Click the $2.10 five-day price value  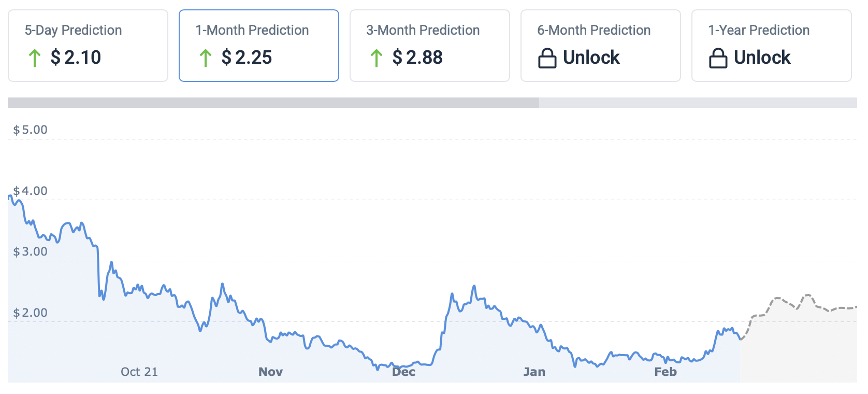click(x=76, y=58)
